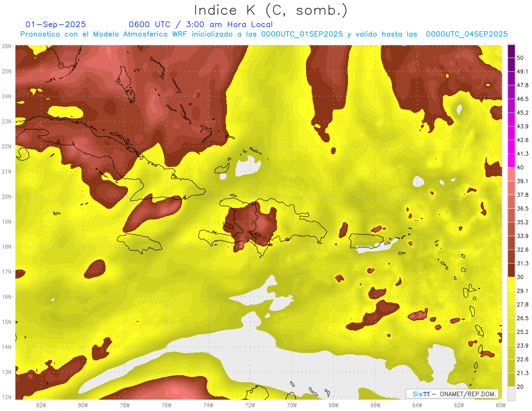This screenshot has height=411, width=532.
Task: Click the 12N latitude label
Action: click(7, 397)
